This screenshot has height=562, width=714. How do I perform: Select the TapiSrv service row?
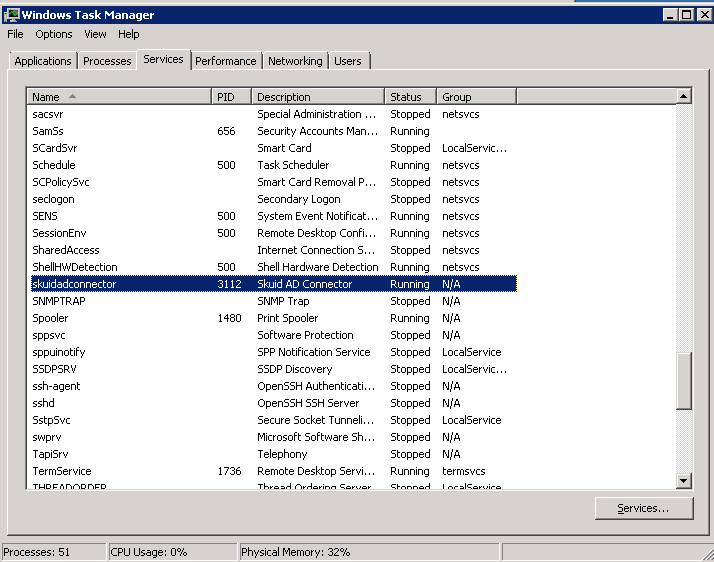point(274,454)
